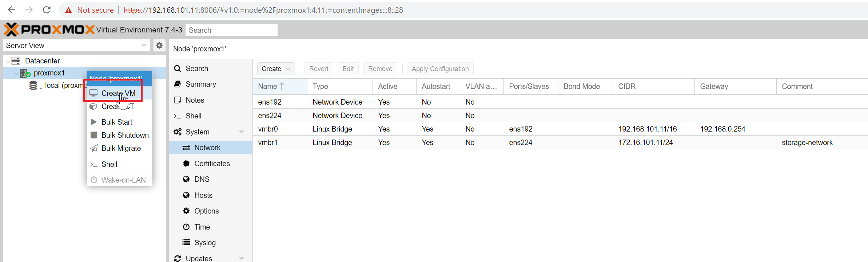Sort by the Name column header

point(280,86)
